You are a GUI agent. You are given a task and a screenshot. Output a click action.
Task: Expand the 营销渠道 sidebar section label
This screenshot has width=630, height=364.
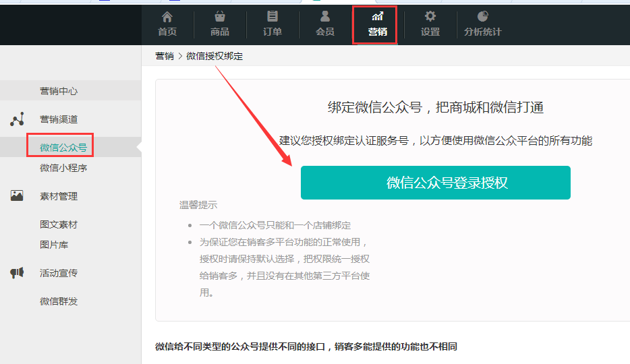59,119
